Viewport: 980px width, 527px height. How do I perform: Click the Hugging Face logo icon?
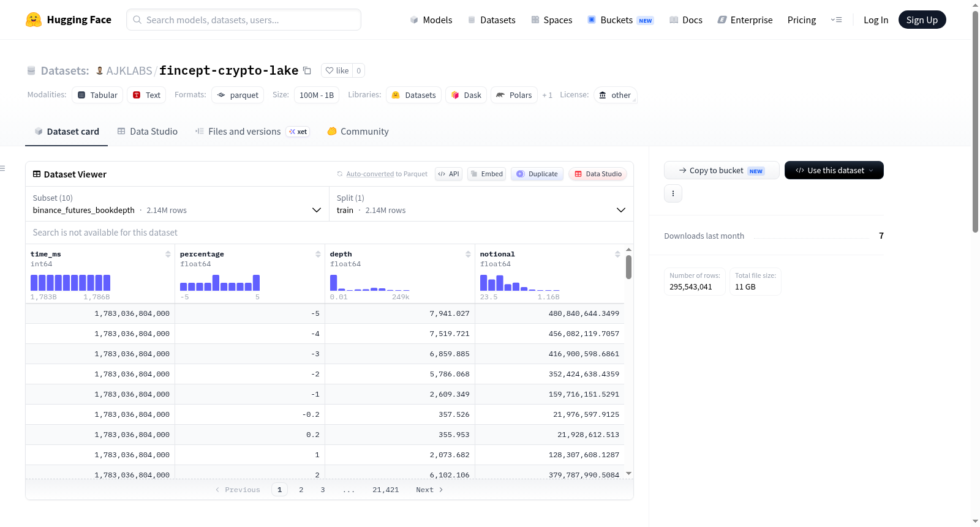(34, 20)
